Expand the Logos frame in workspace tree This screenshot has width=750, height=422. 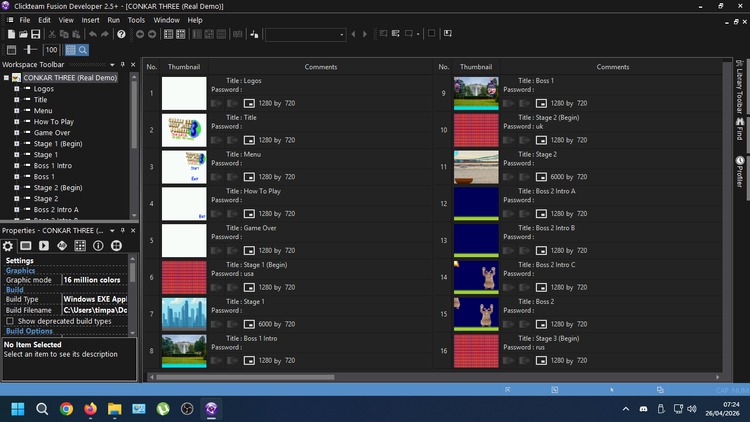click(x=17, y=89)
